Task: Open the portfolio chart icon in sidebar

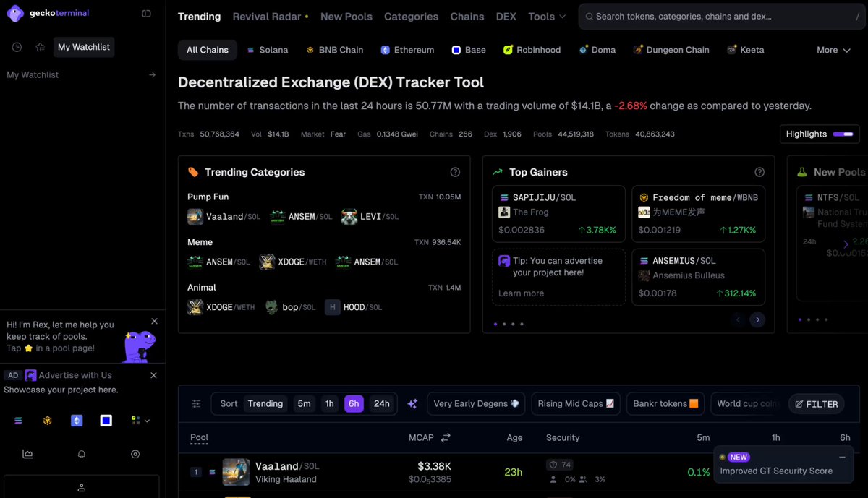Action: click(x=27, y=454)
